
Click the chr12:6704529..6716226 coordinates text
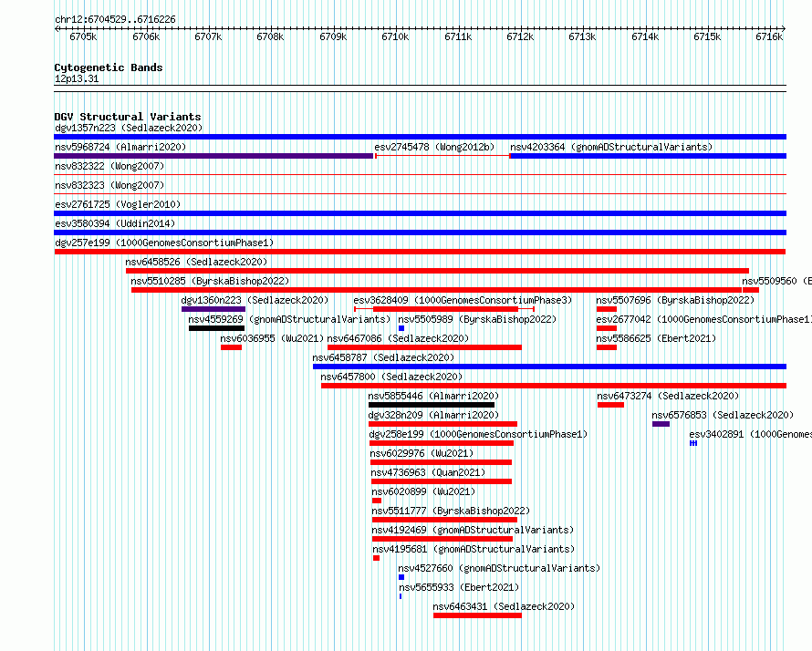coord(115,19)
